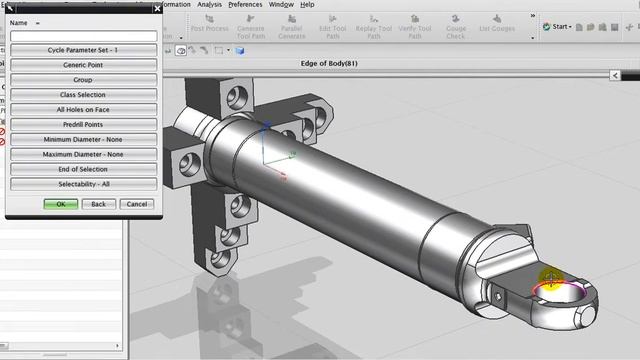Click the Class Selection button
640x360 pixels.
83,95
